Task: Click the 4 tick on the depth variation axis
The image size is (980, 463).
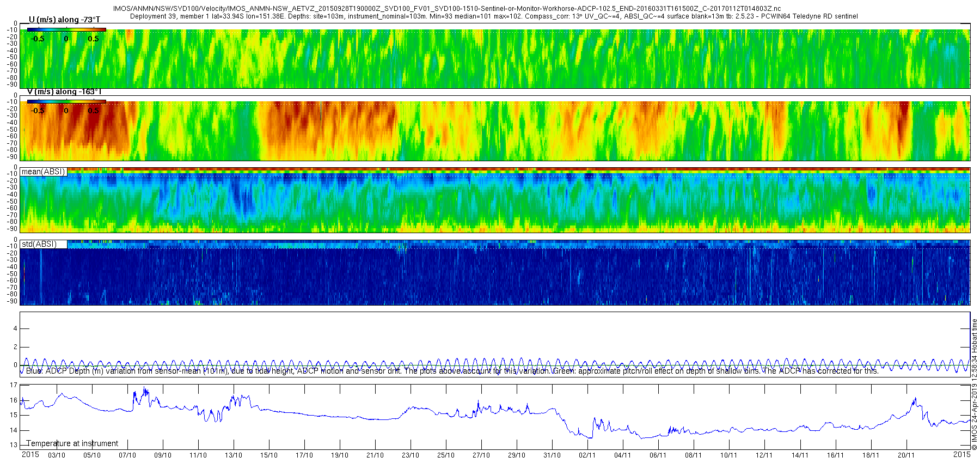Action: tap(15, 328)
